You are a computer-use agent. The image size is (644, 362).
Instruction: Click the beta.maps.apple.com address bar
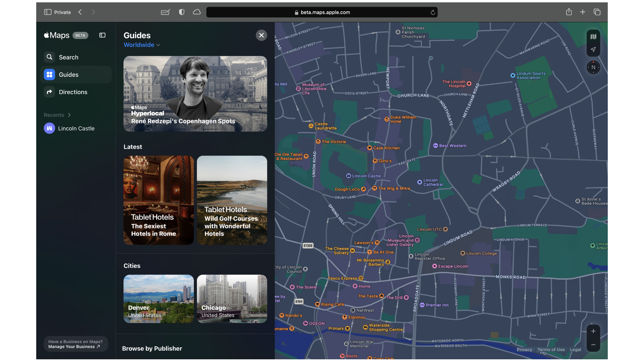(322, 12)
